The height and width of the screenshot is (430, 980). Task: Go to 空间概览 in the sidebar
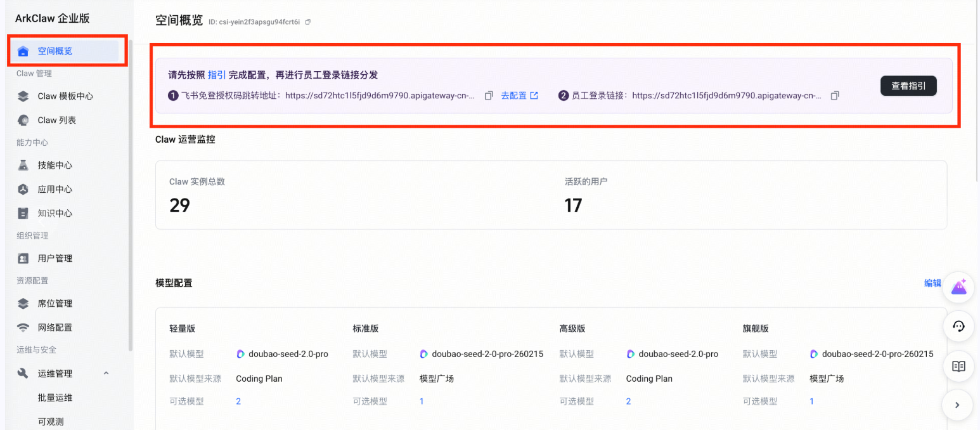coord(66,51)
